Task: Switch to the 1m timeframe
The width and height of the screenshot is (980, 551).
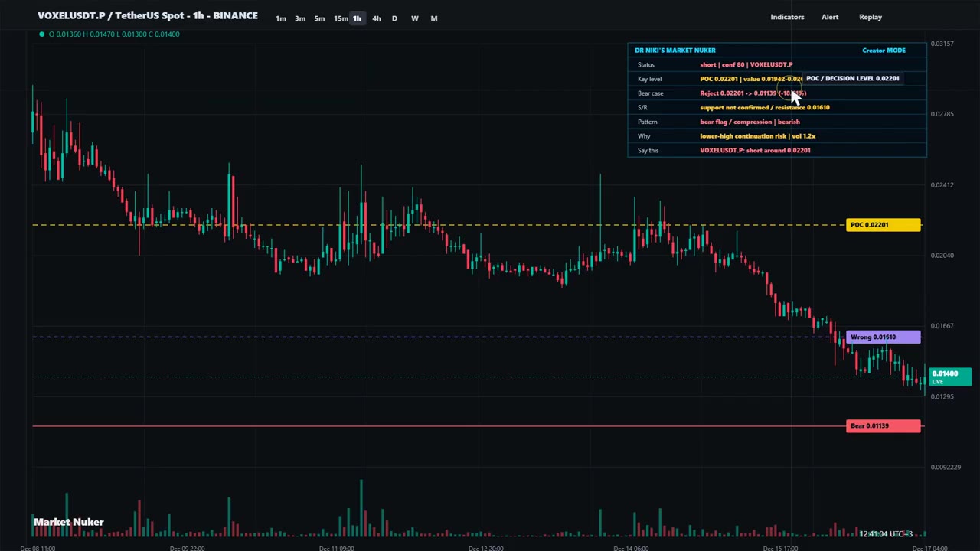Action: point(281,18)
